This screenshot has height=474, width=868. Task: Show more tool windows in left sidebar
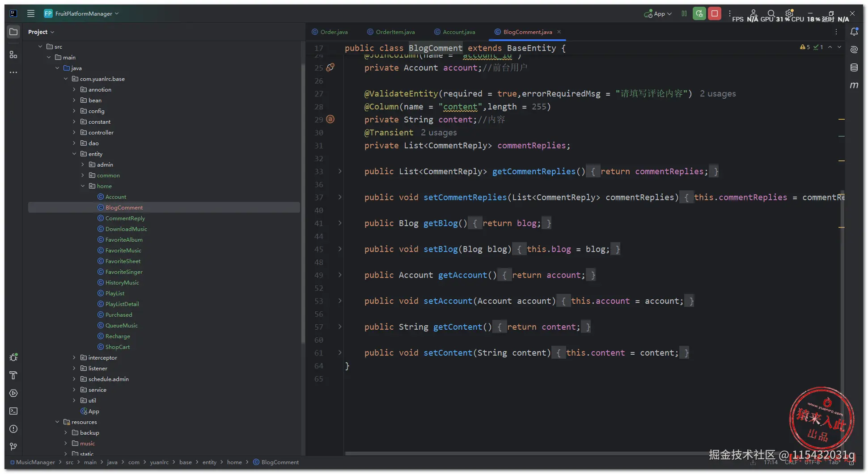click(13, 72)
